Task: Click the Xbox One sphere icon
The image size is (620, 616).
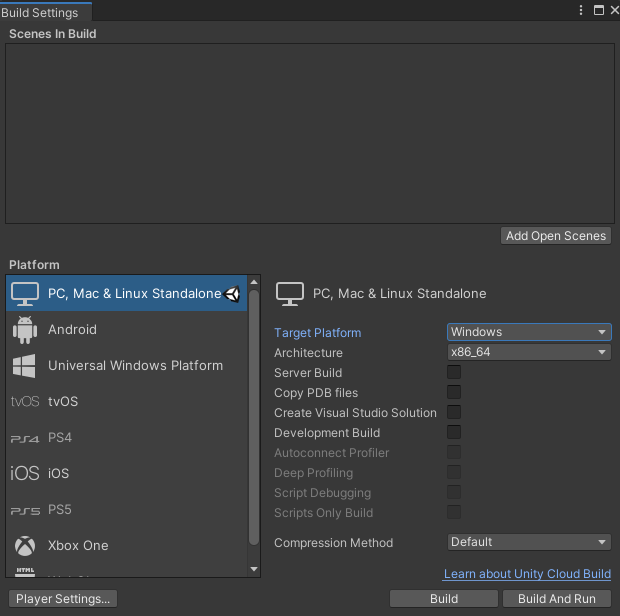Action: point(25,546)
